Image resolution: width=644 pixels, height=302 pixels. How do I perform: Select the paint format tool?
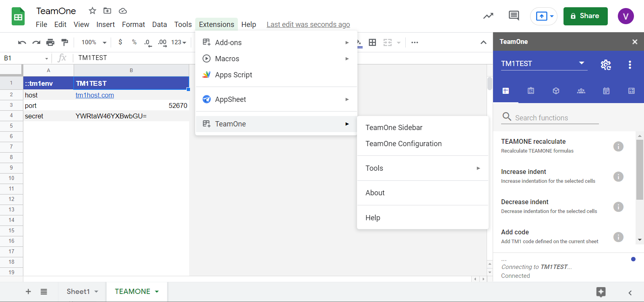64,42
